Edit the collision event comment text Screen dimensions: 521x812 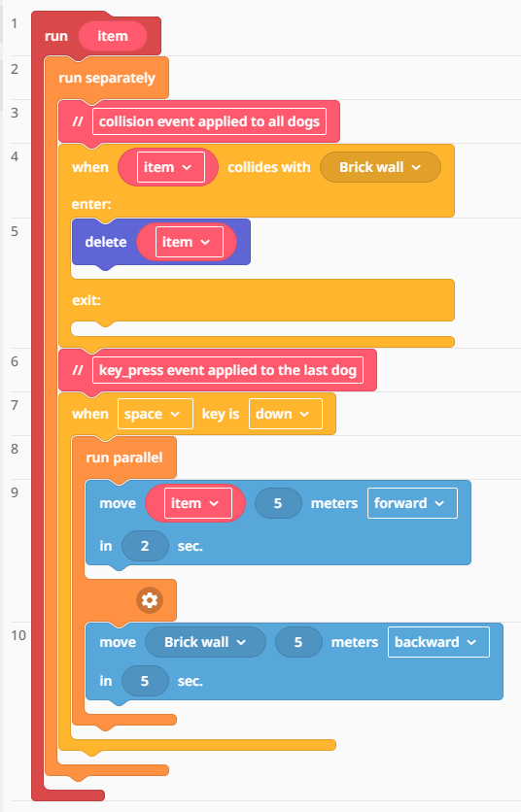tap(209, 121)
